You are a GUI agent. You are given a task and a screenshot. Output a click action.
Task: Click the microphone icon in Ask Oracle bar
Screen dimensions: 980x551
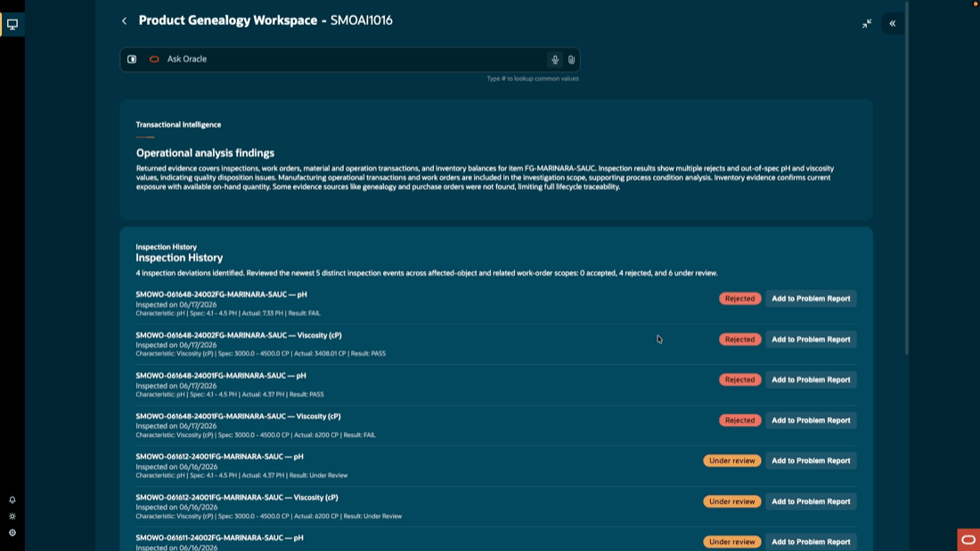tap(555, 60)
